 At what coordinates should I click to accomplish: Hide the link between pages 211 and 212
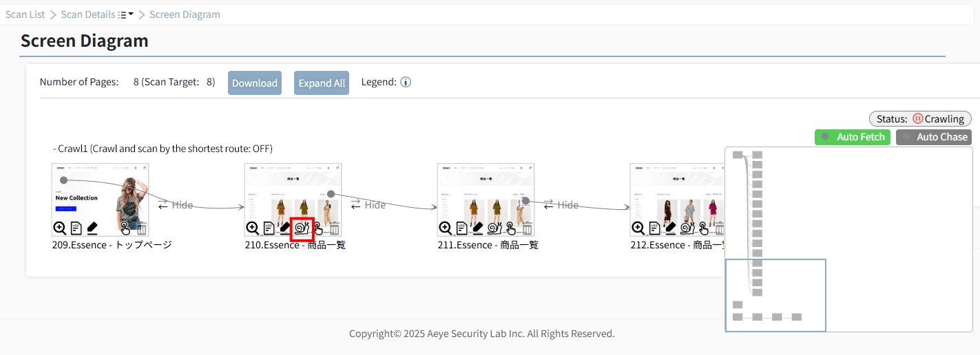tap(561, 205)
